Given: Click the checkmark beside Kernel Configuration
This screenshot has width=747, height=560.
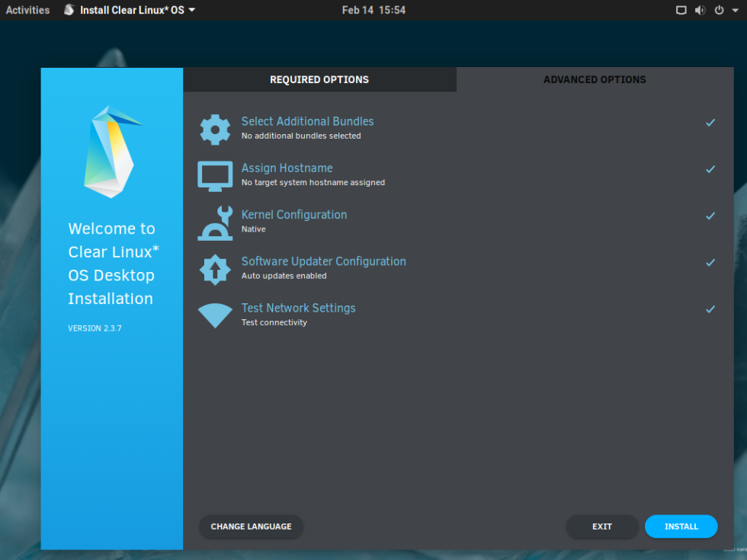Looking at the screenshot, I should tap(710, 216).
